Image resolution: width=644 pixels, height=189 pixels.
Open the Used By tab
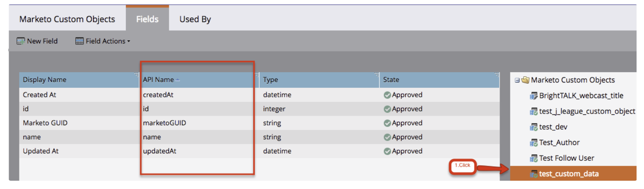(x=195, y=19)
